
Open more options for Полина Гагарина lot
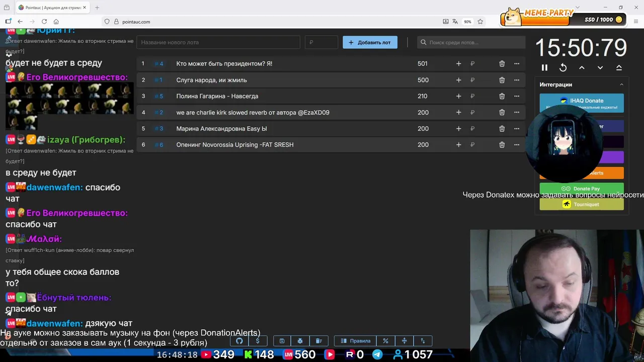(516, 96)
